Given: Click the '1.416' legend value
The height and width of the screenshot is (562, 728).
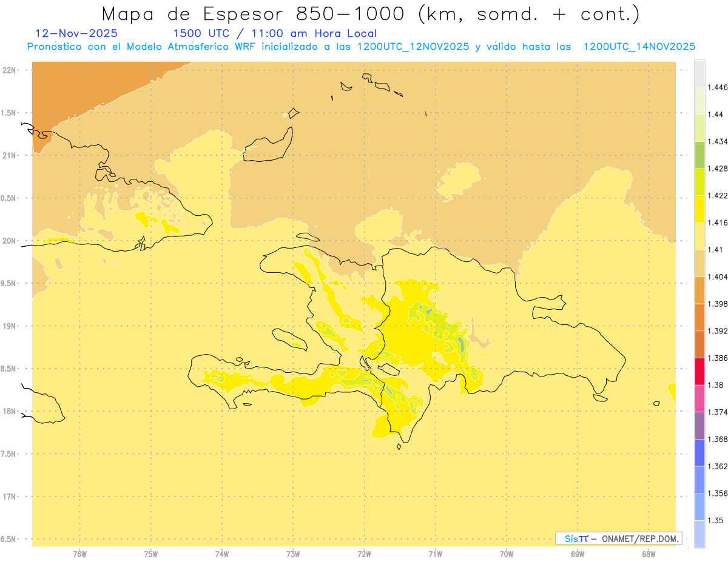Looking at the screenshot, I should tap(718, 222).
